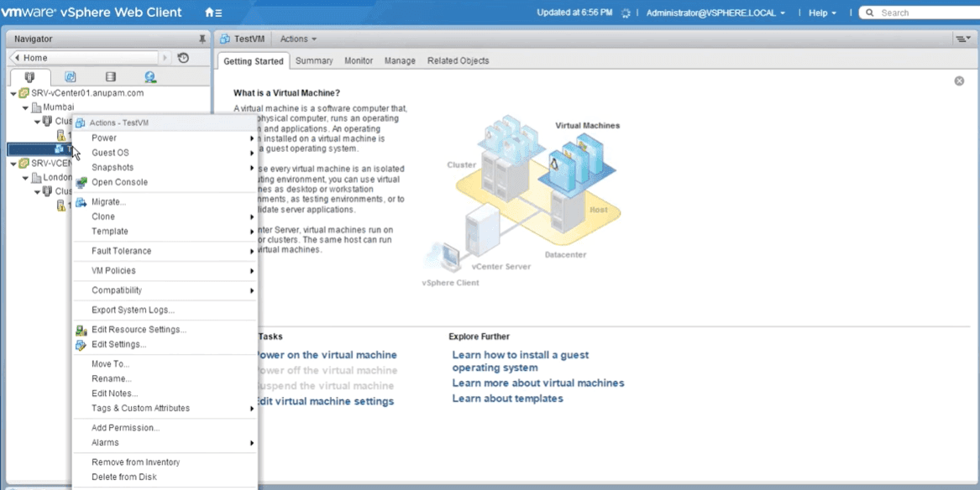Open the Clone submenu
980x490 pixels.
pyautogui.click(x=165, y=216)
